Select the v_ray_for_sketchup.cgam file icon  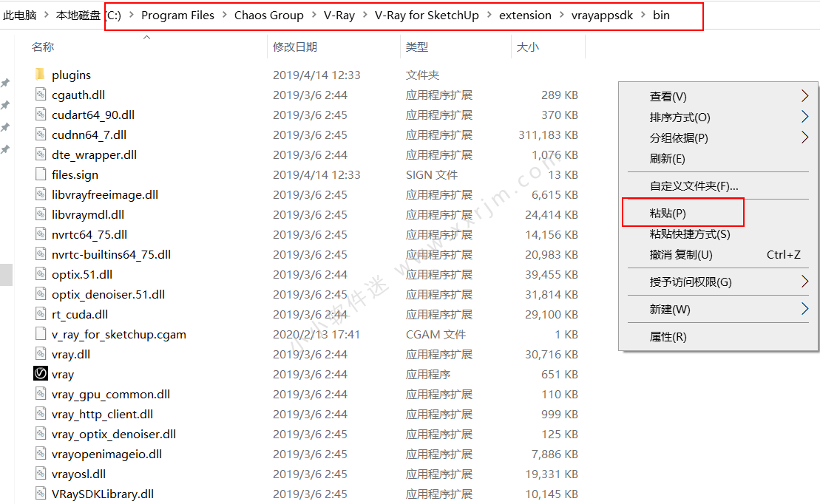40,334
